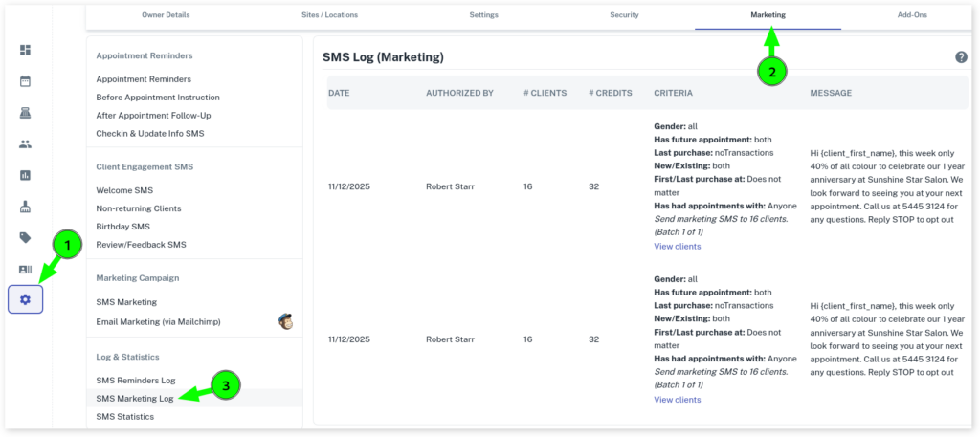
Task: Open the Add-Ons tab
Action: click(x=912, y=15)
